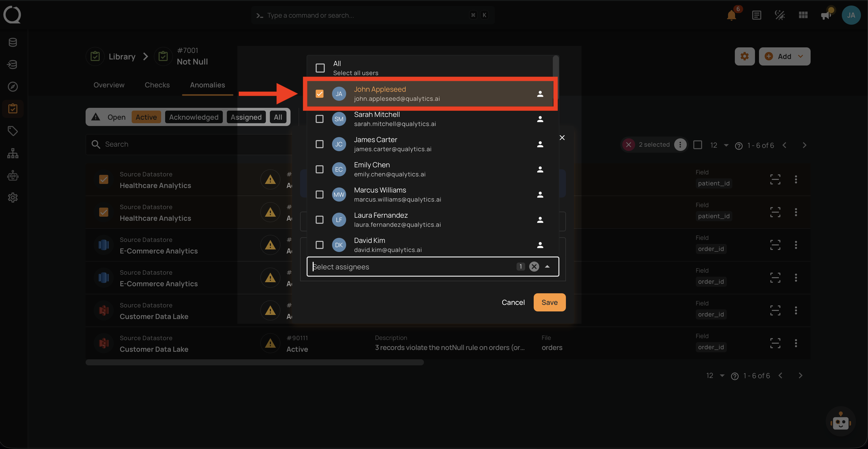Open the top page size 12 dropdown
The height and width of the screenshot is (449, 868).
[x=719, y=145]
